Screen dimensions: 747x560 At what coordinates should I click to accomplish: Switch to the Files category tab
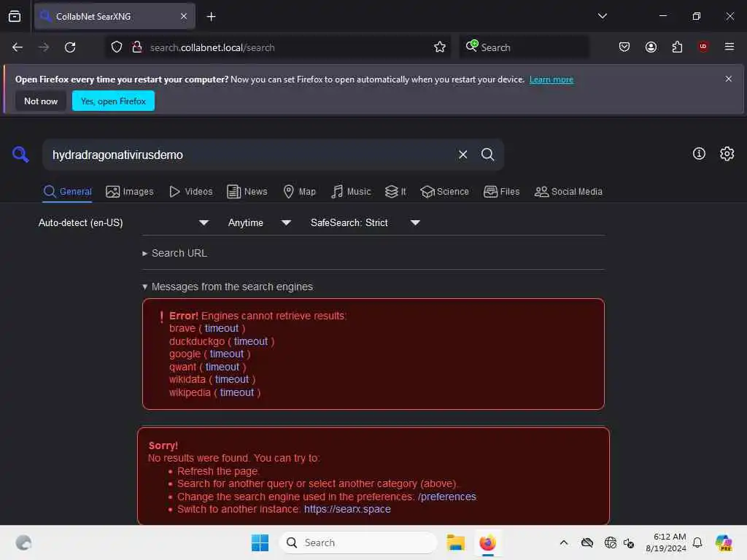click(501, 192)
